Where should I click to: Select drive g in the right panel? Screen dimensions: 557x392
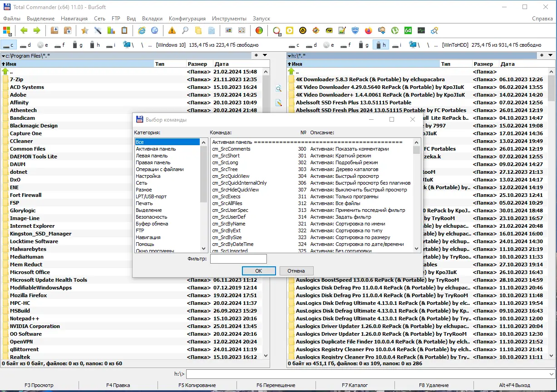coord(363,45)
